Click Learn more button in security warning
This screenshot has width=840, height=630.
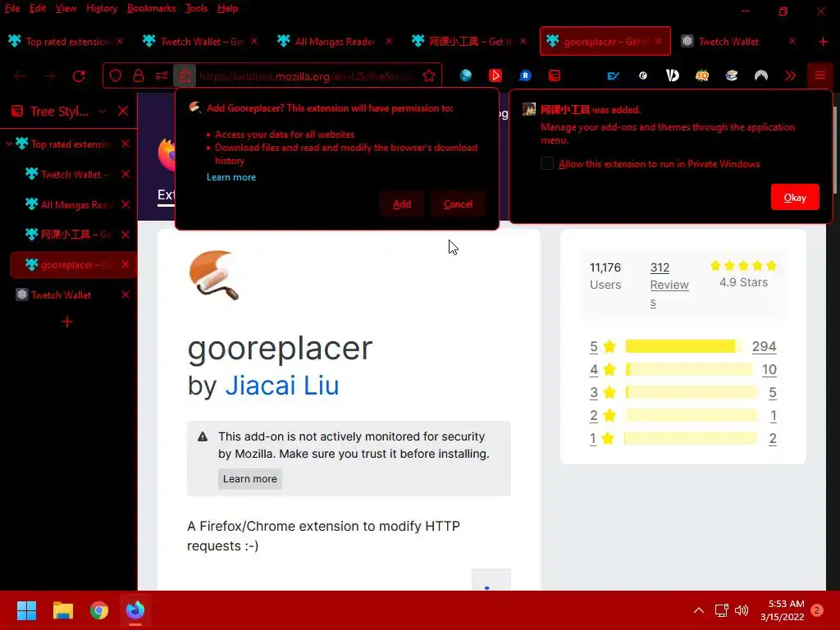(x=249, y=478)
